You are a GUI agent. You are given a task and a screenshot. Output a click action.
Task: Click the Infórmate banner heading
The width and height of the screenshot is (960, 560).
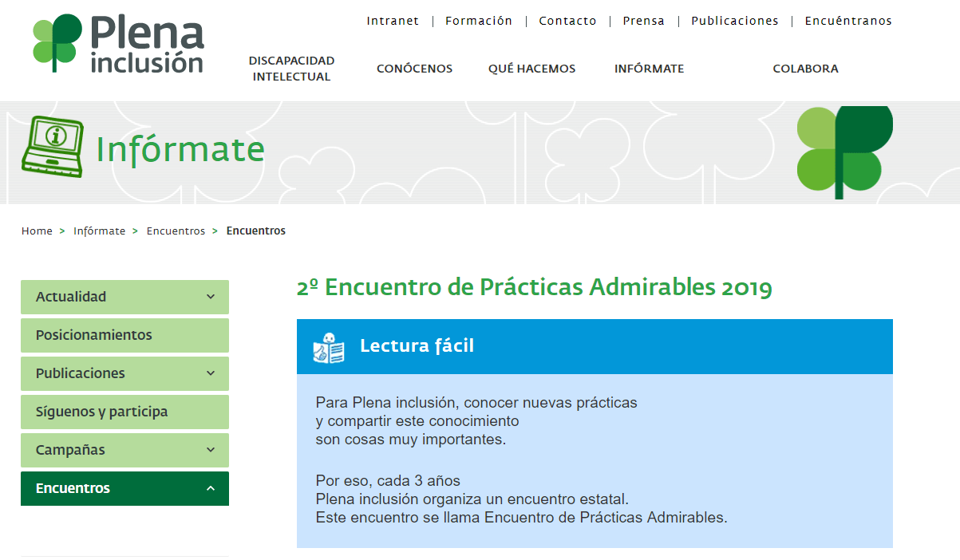coord(180,149)
